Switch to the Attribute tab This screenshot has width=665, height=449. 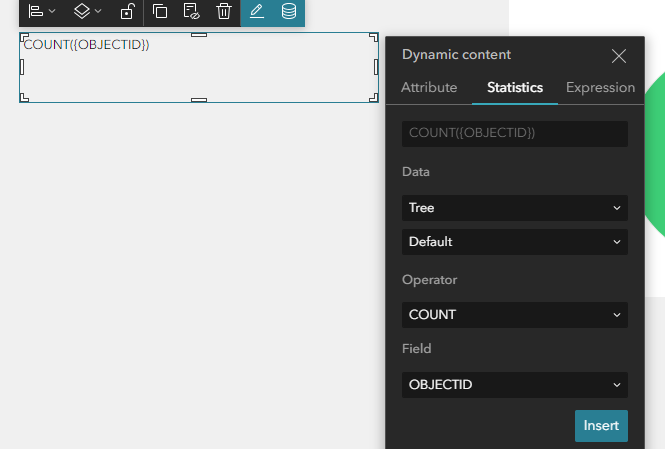429,87
